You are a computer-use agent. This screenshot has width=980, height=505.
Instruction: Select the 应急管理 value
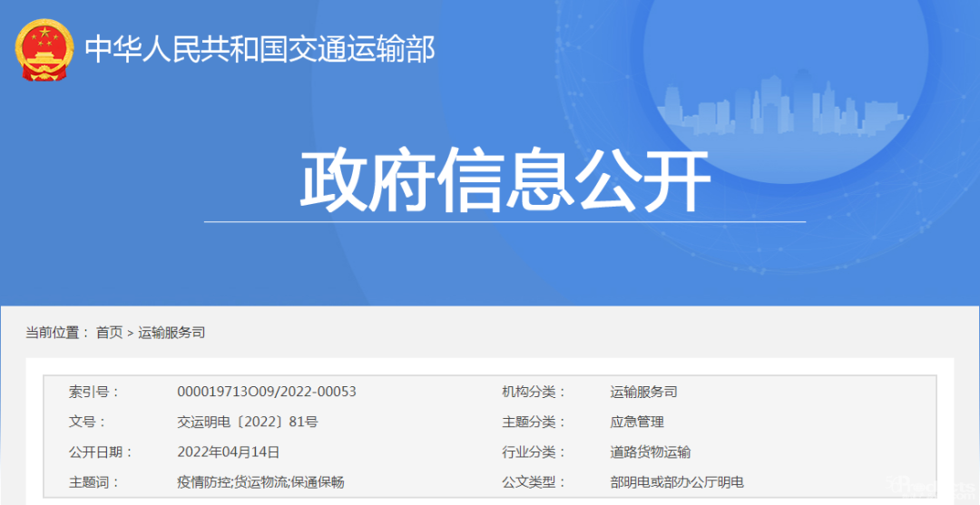pos(637,422)
